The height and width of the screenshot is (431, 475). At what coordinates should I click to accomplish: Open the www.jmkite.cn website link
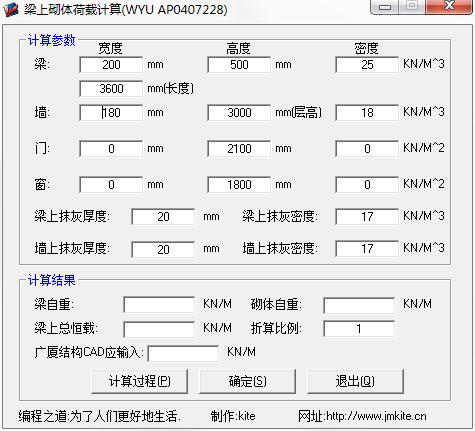[376, 416]
